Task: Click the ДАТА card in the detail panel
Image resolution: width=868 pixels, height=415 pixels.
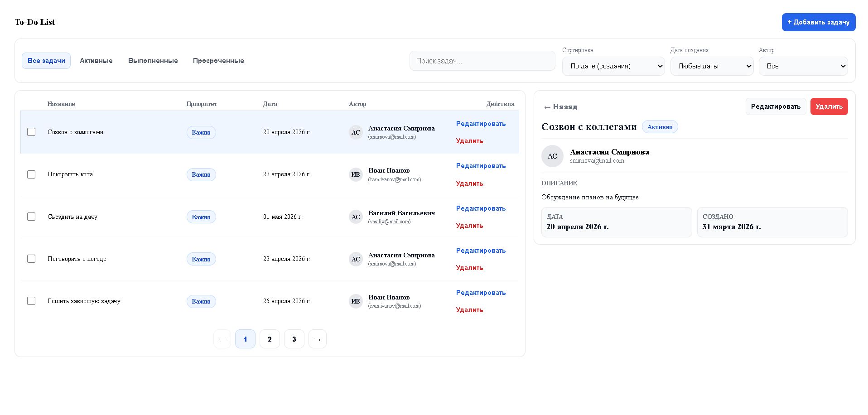Action: click(x=617, y=222)
